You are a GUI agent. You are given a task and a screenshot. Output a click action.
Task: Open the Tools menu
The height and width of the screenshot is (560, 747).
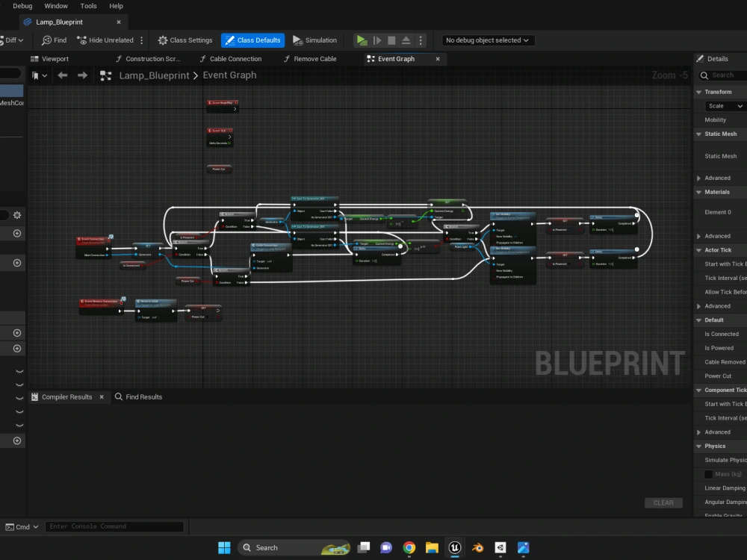pos(87,6)
